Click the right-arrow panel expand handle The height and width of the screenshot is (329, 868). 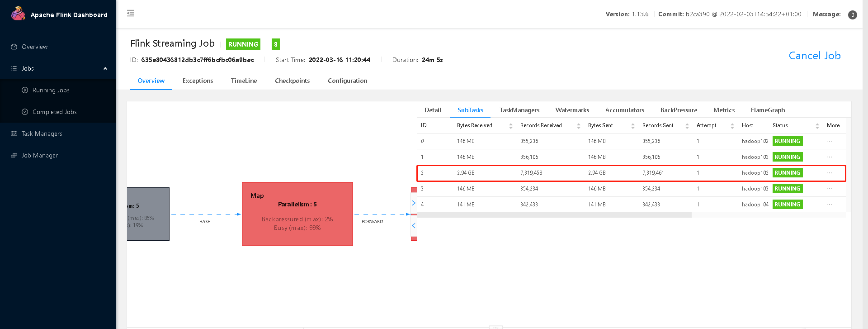click(414, 203)
